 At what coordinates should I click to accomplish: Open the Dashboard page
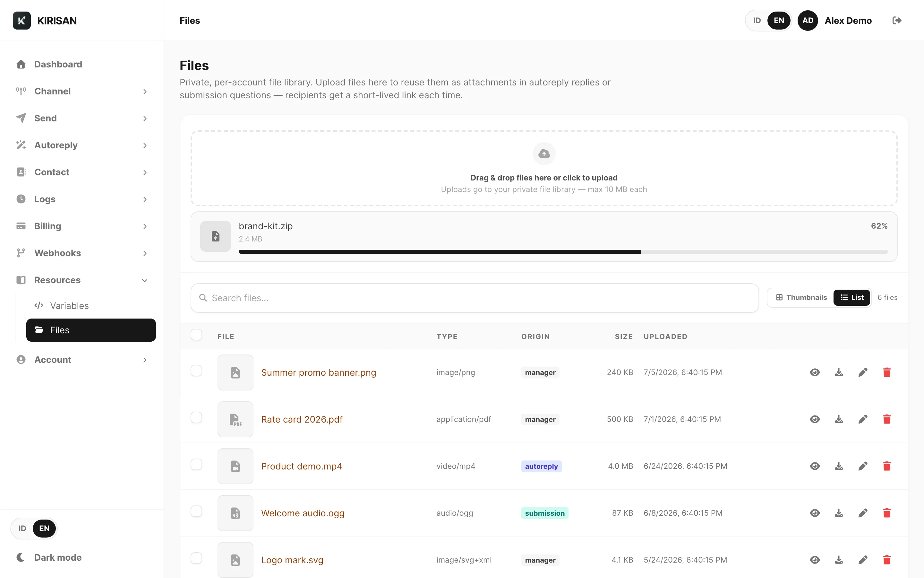pyautogui.click(x=82, y=64)
